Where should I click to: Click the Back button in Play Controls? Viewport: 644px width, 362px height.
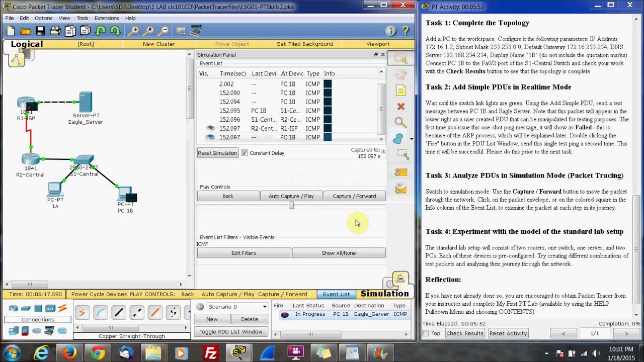pos(228,196)
